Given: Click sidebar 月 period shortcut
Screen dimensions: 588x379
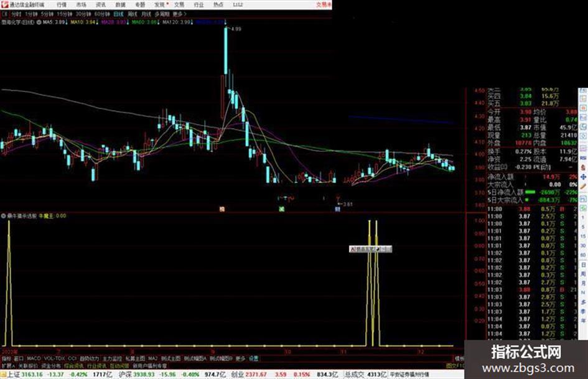Looking at the screenshot, I should click(583, 284).
